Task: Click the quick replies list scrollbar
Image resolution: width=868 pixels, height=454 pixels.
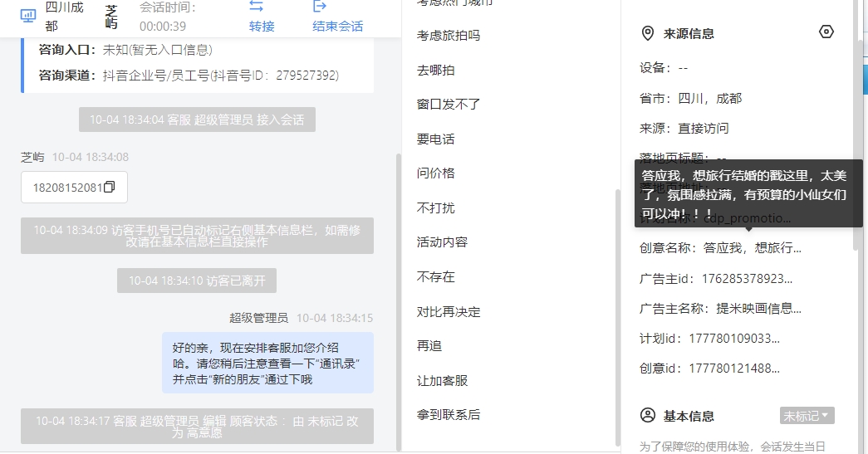Action: pos(617,317)
